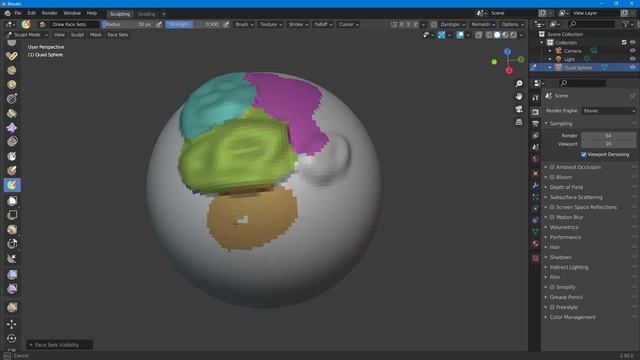Click the Blender logo menu icon
This screenshot has width=640, height=360.
pos(7,13)
